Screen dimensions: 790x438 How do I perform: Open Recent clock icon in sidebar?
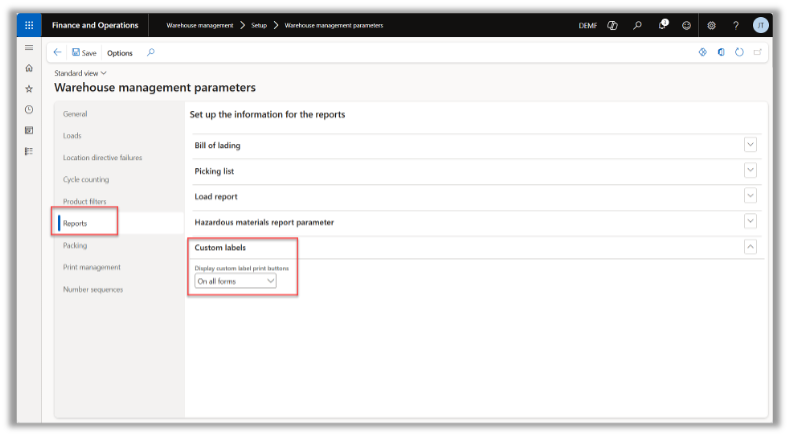(29, 109)
